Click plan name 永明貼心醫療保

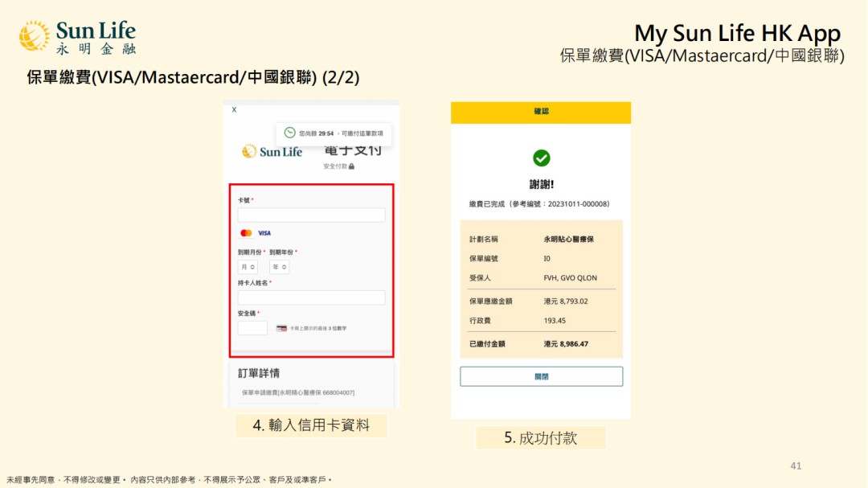(x=568, y=240)
